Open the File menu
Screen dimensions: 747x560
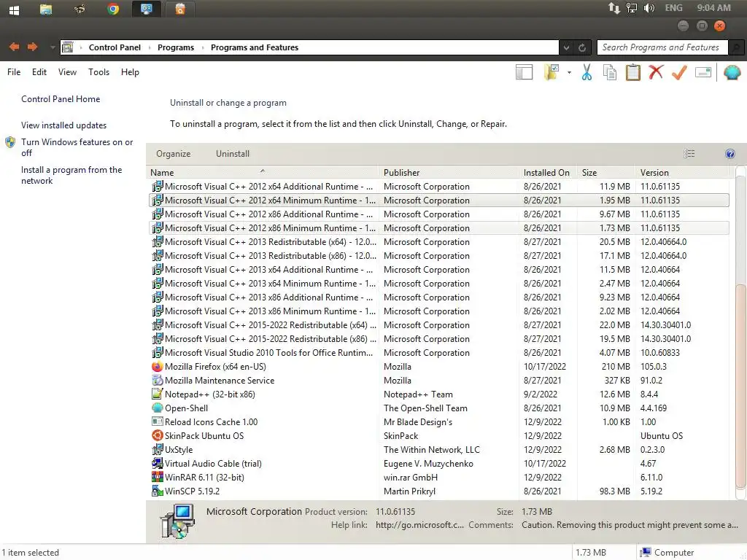pos(14,72)
